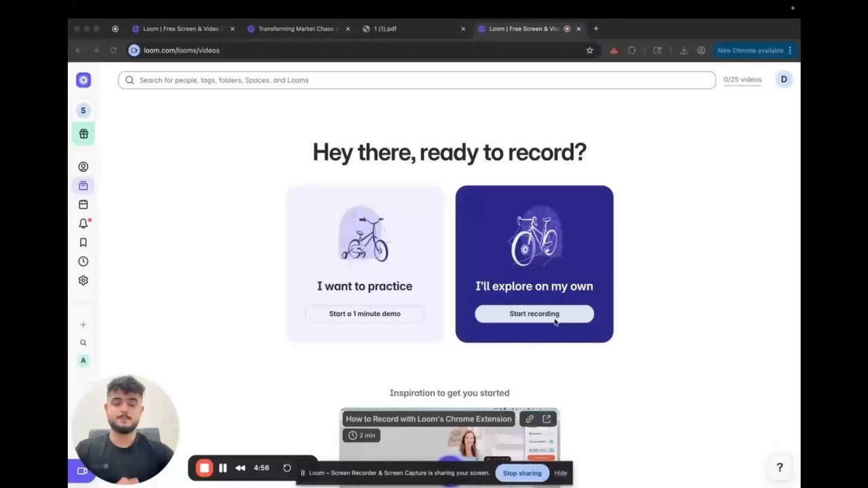Click Stop sharing button
Screen dimensions: 868x488
tap(522, 473)
